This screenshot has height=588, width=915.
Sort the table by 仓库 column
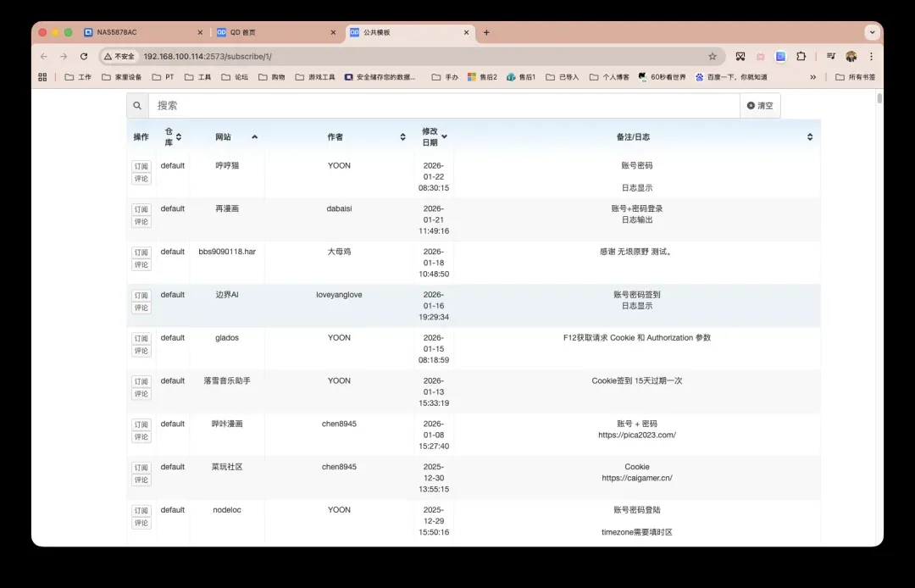(x=178, y=136)
